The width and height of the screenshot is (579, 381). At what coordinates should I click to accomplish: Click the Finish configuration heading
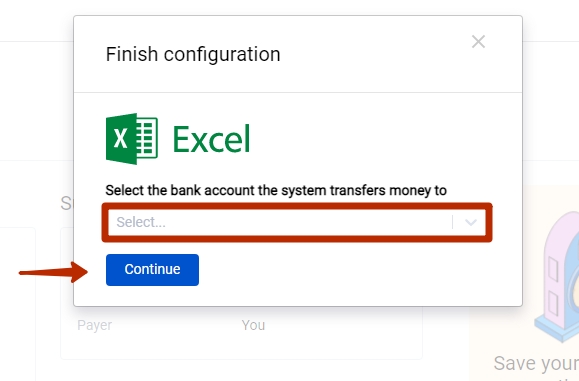(x=193, y=54)
